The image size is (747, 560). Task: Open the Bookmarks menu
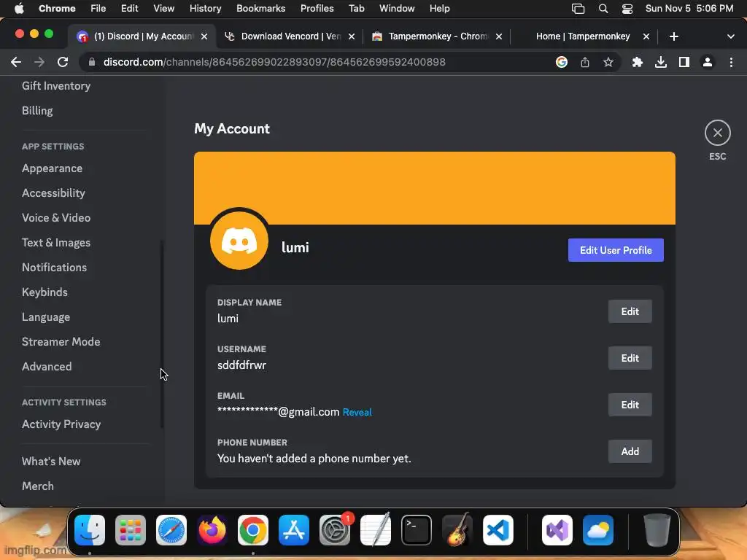260,9
